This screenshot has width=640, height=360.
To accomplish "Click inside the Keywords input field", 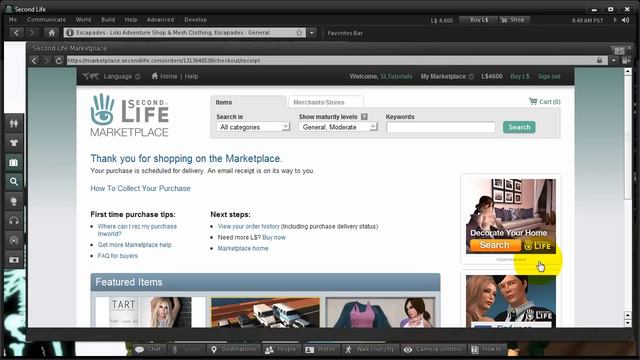I will 441,127.
